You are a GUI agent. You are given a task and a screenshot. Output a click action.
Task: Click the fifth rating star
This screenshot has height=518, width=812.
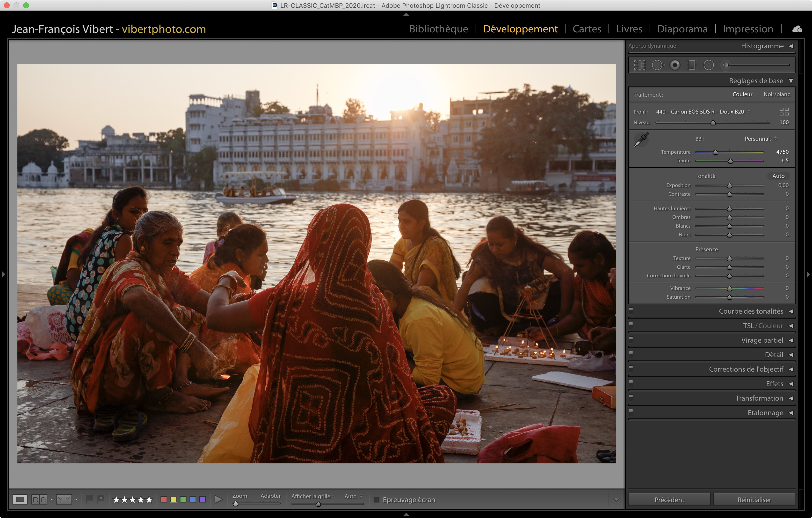pyautogui.click(x=149, y=499)
